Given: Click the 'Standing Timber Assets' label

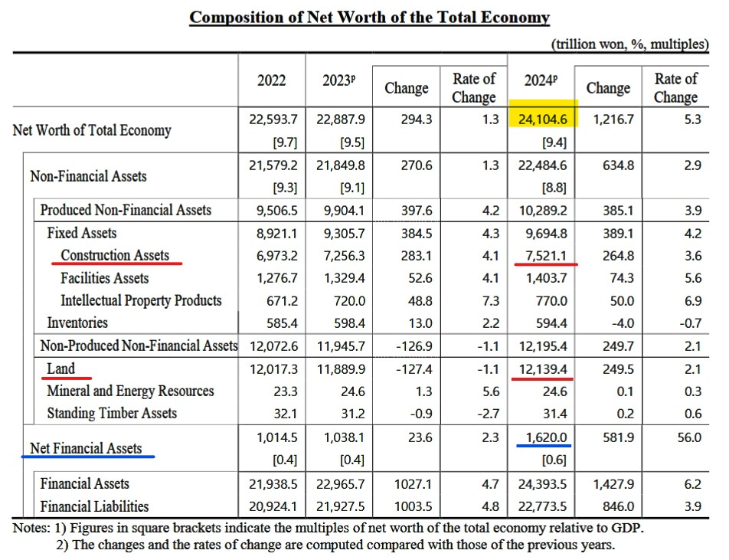Looking at the screenshot, I should (112, 414).
